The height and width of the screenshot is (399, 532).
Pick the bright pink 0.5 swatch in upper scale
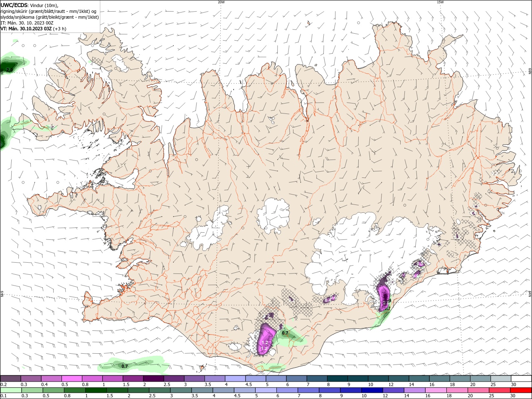coord(72,379)
